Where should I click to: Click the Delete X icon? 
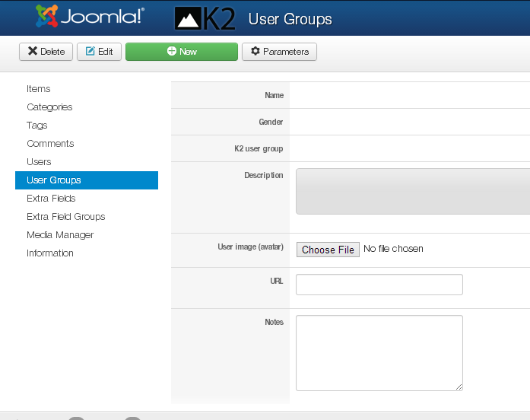tap(33, 51)
